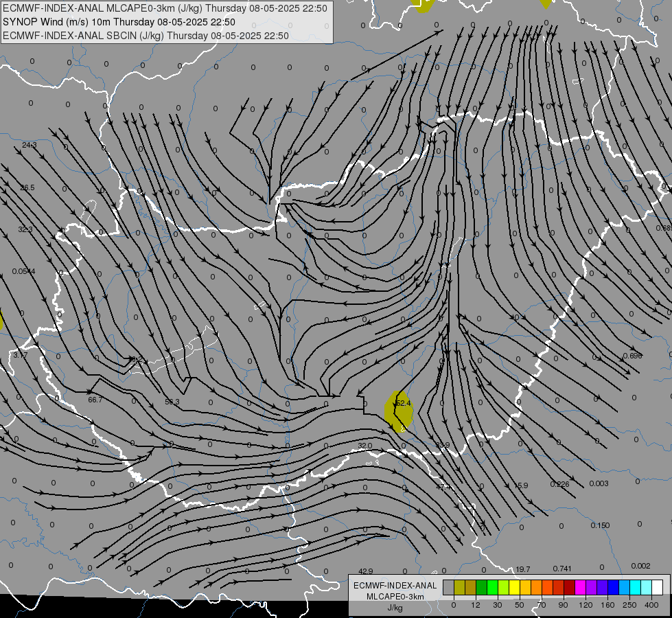
Task: Click the legend tick label '160'
Action: (607, 605)
